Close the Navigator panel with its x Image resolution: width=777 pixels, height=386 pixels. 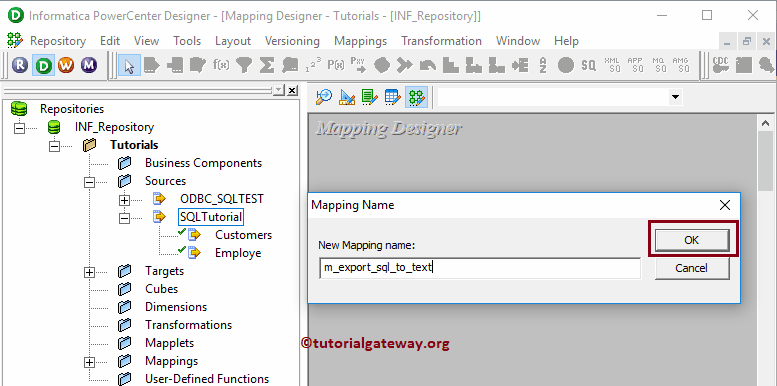point(292,90)
